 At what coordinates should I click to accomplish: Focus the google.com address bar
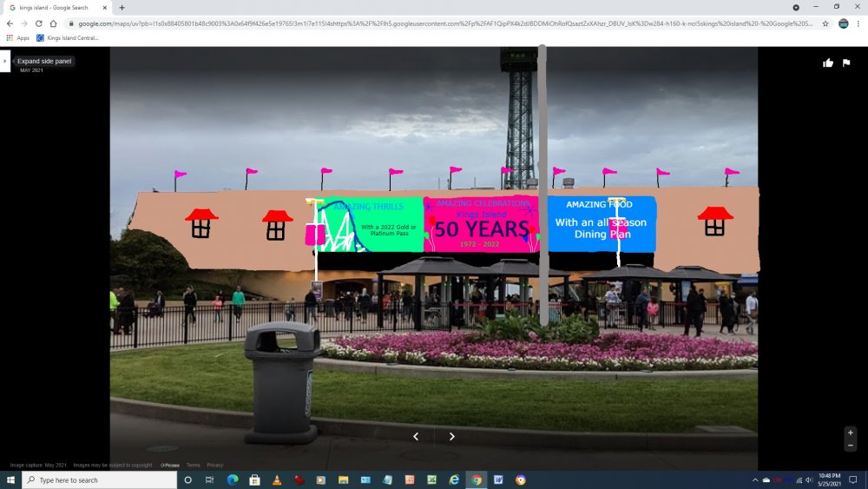point(445,23)
